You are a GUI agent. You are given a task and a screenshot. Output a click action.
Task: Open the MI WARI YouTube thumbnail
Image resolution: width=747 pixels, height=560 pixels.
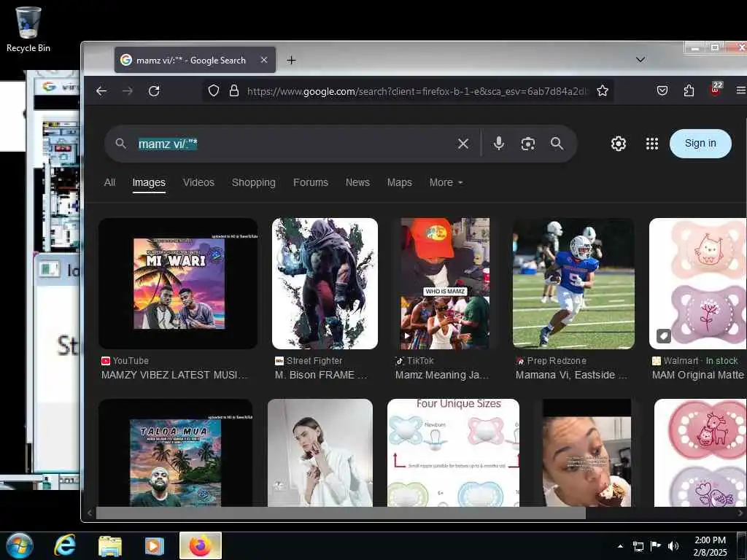178,284
